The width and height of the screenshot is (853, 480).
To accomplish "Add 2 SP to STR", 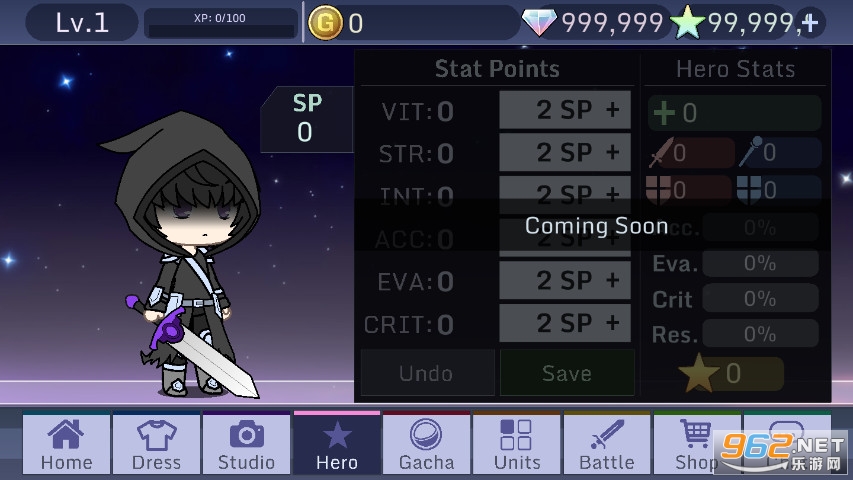I will tap(565, 152).
